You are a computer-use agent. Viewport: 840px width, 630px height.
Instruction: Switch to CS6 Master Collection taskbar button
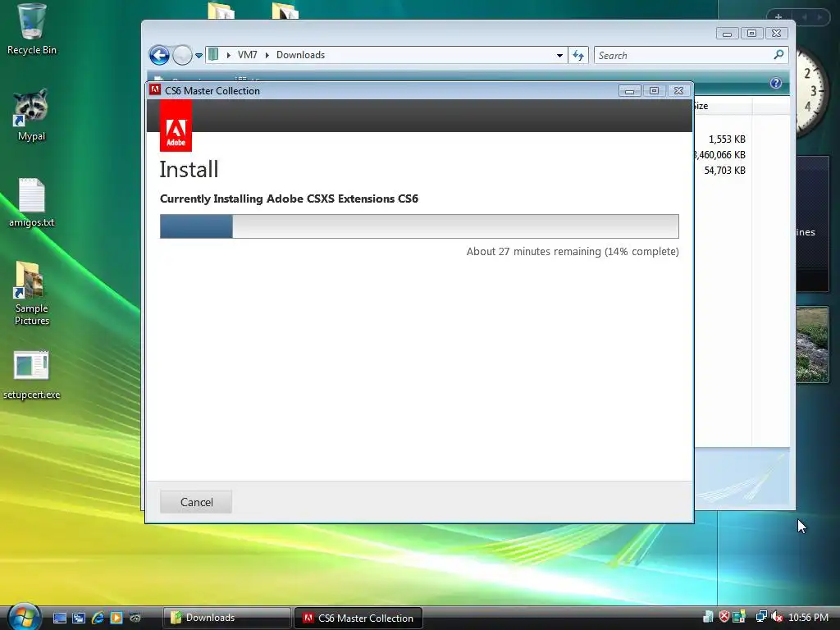tap(358, 618)
